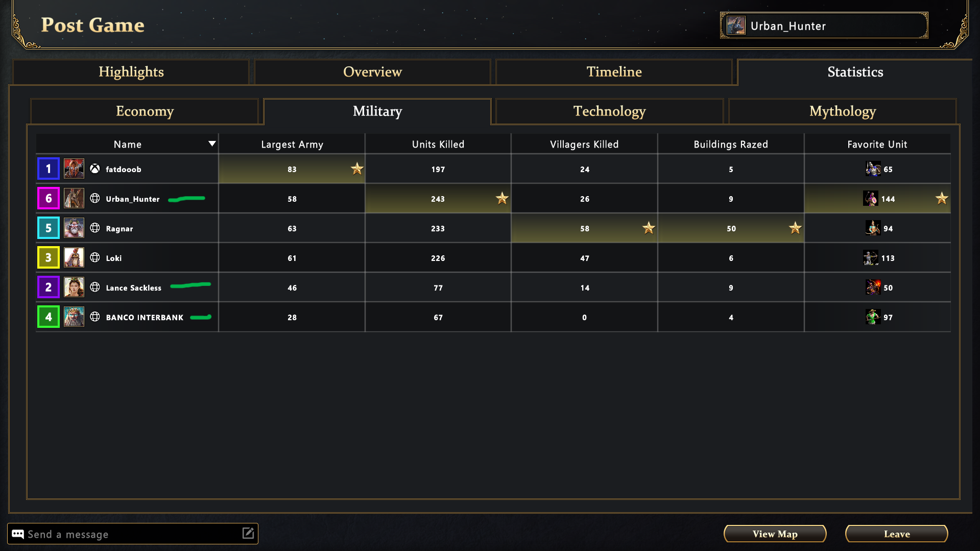Open the Timeline tab
Screen dimensions: 980x551
pyautogui.click(x=613, y=72)
